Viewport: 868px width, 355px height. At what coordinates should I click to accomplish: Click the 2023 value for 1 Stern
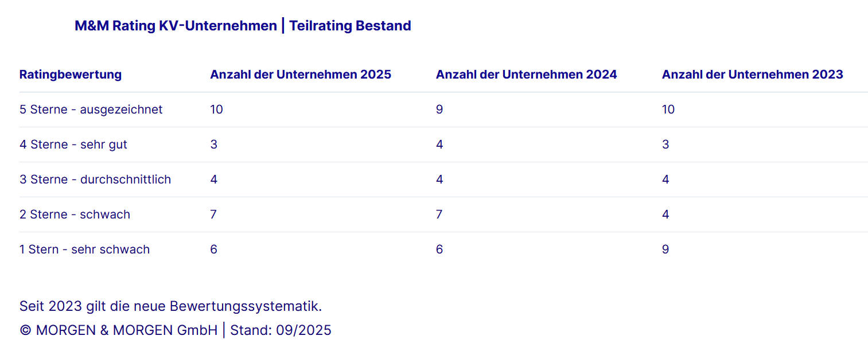(665, 249)
